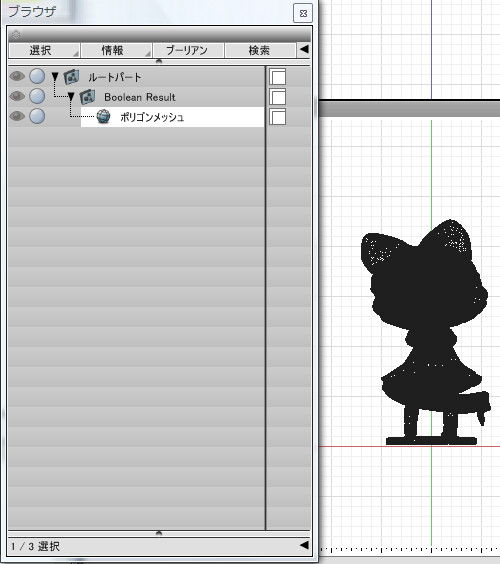Open the 情報 dropdown menu
This screenshot has height=564, width=500.
tap(116, 50)
